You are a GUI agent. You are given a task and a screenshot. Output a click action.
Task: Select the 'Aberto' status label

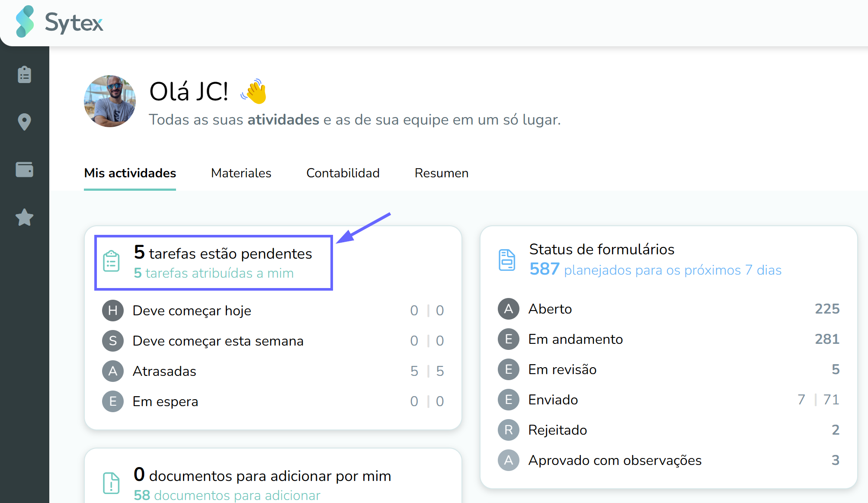point(550,309)
